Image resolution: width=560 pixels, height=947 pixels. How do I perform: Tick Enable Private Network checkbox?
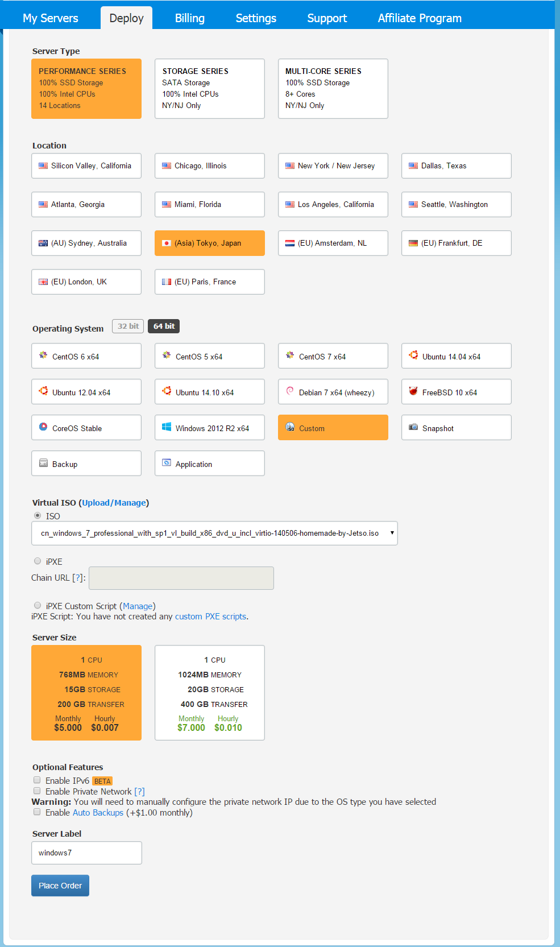coord(37,791)
